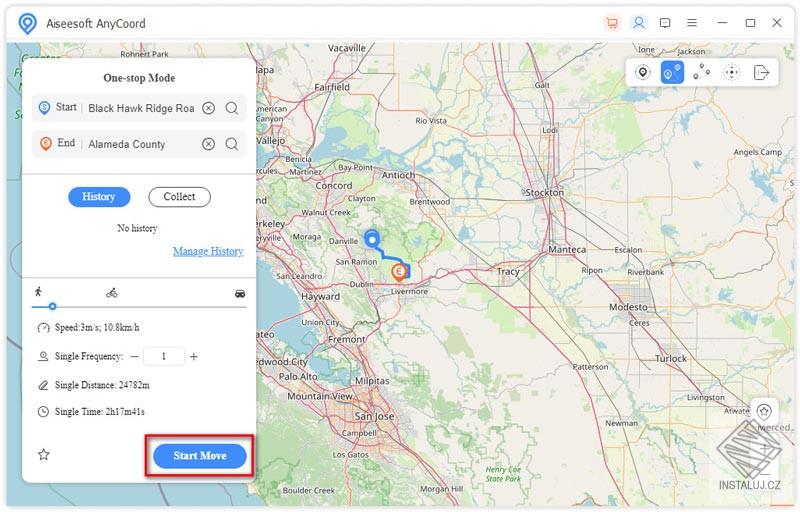800x512 pixels.
Task: Open the Manage History link
Action: [x=208, y=251]
